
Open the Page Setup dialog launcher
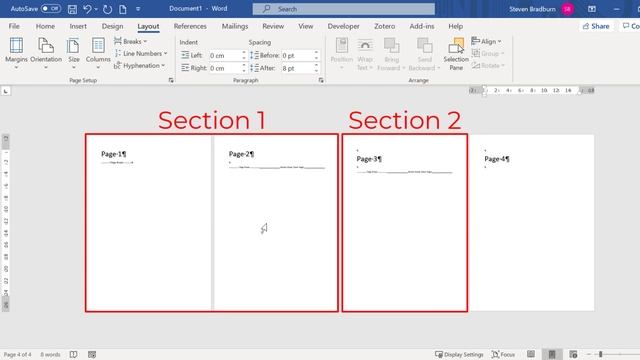pos(171,80)
